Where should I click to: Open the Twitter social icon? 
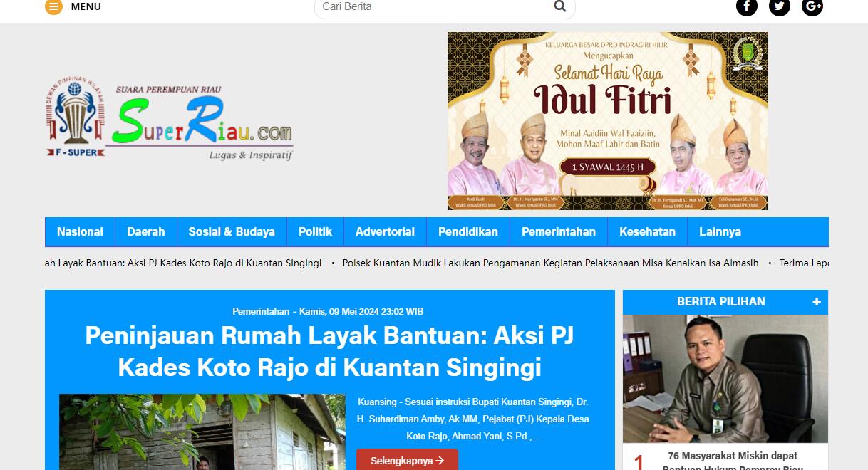780,6
